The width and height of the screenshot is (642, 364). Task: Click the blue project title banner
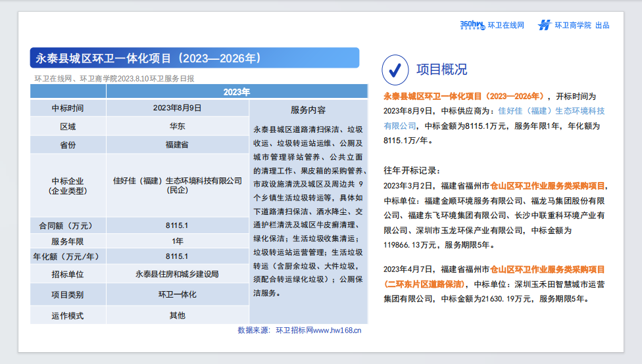click(x=195, y=58)
